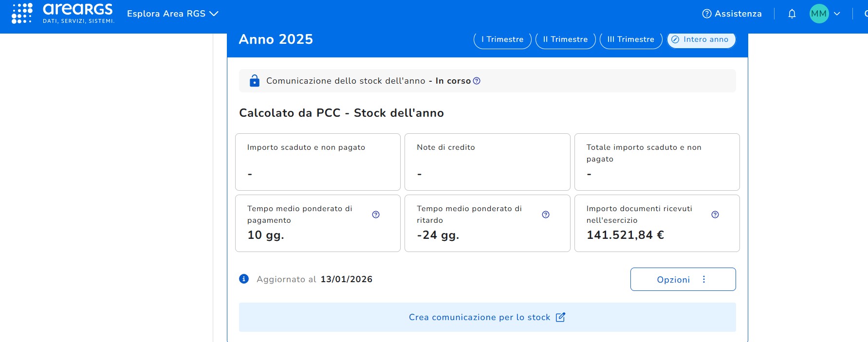Click the Importo scaduto e non pagato card
The width and height of the screenshot is (868, 342).
click(317, 162)
